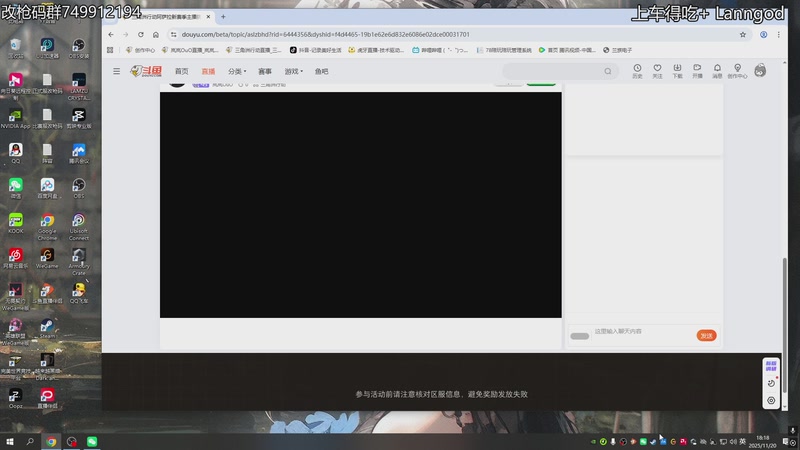This screenshot has height=450, width=800.
Task: Open the 赛事 events tab
Action: pyautogui.click(x=265, y=71)
